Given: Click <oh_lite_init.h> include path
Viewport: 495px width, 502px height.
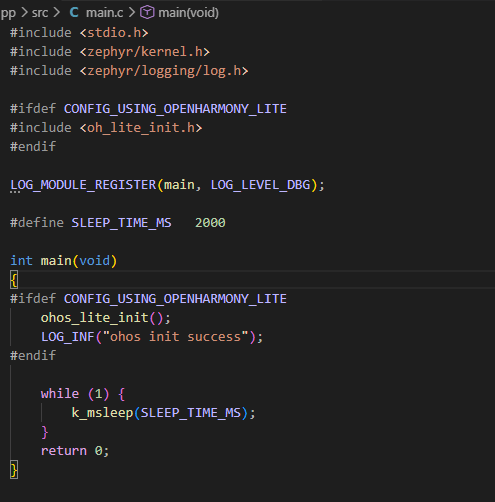Looking at the screenshot, I should (x=141, y=128).
